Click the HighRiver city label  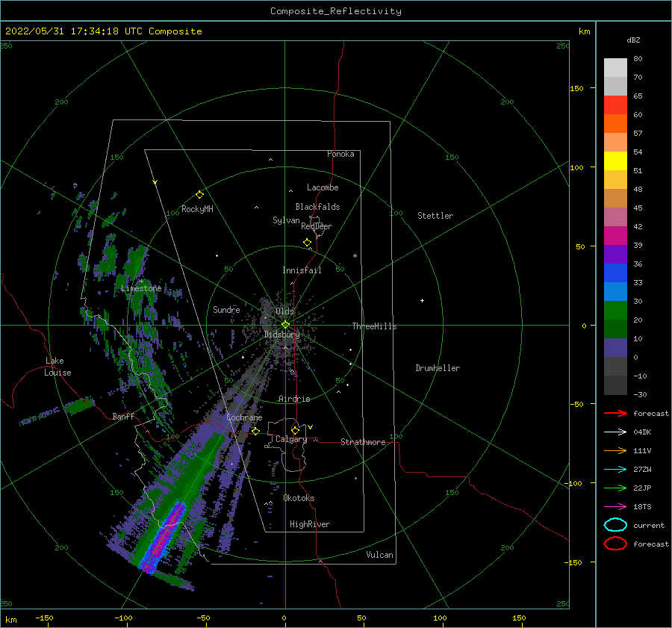click(x=310, y=524)
